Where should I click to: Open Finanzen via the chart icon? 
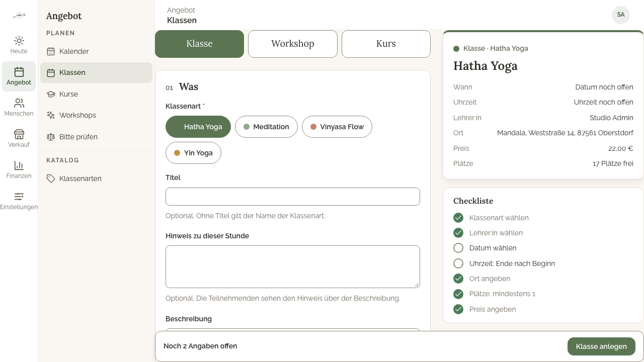pos(19,165)
